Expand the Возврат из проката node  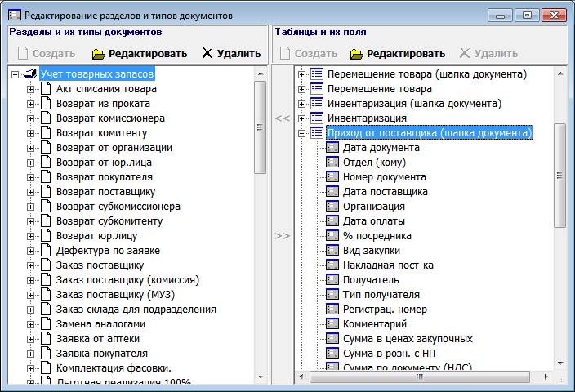pos(30,104)
